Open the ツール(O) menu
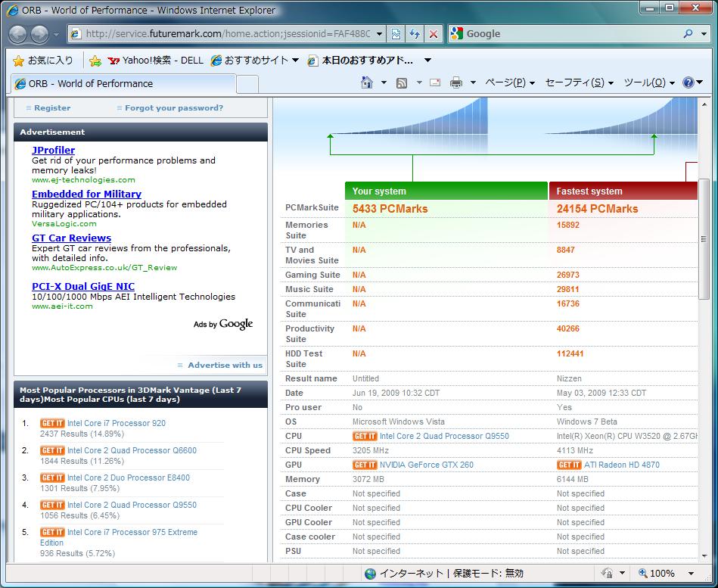 pos(649,83)
